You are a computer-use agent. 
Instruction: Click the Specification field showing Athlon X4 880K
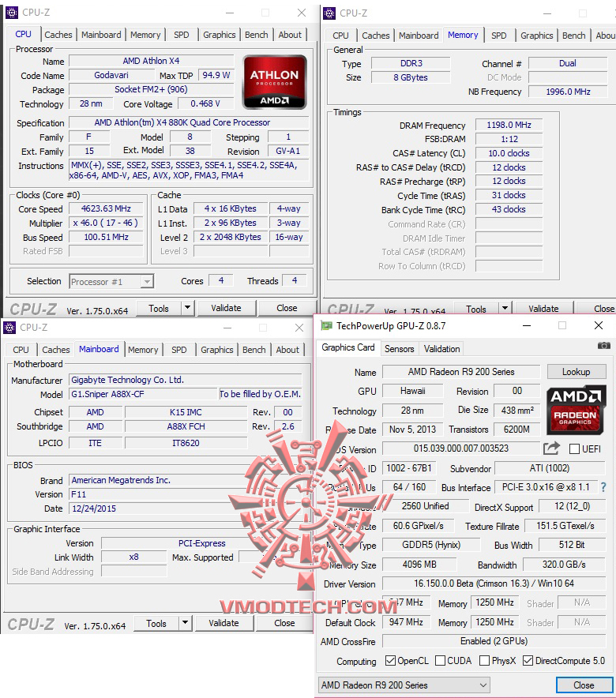pyautogui.click(x=189, y=122)
